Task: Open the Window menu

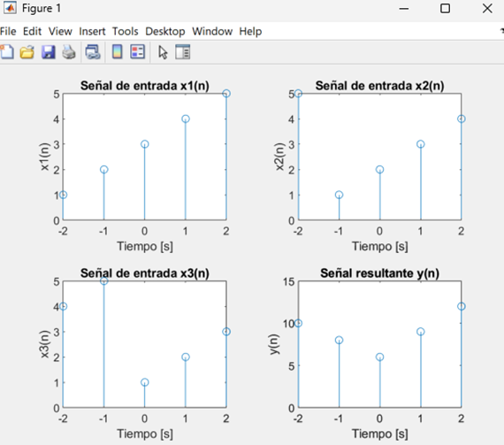Action: [212, 31]
